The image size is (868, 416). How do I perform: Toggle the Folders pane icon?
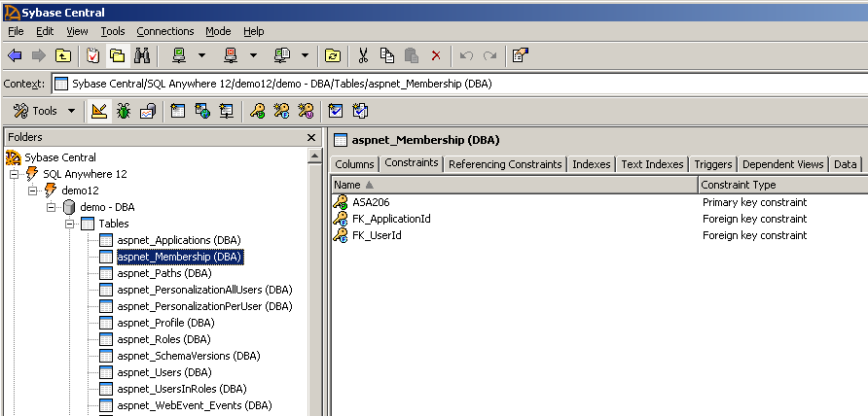tap(118, 55)
